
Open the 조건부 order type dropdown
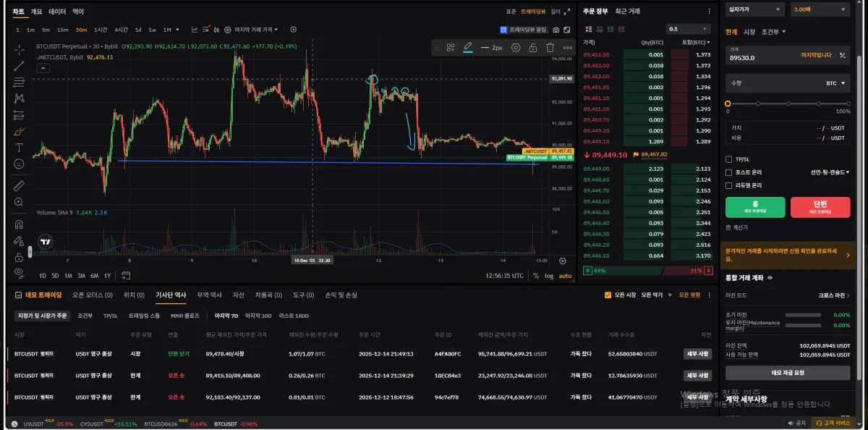coord(773,32)
